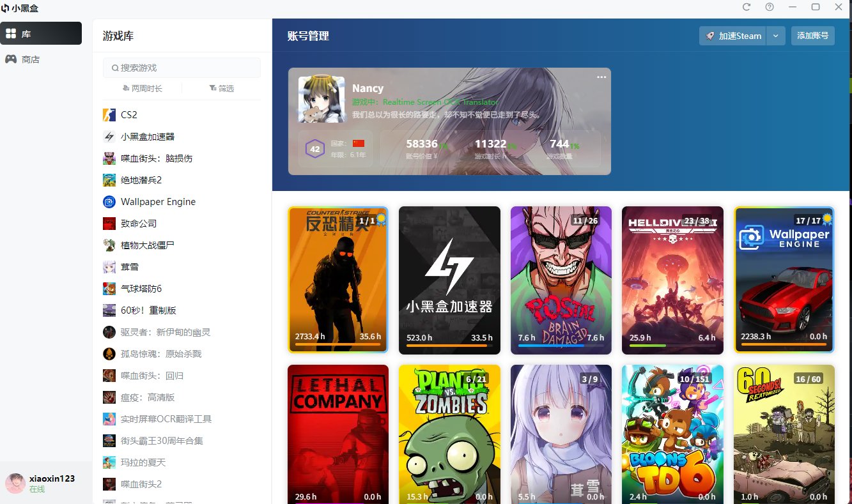
Task: Open the Wallpaper Engine game card
Action: click(x=784, y=280)
